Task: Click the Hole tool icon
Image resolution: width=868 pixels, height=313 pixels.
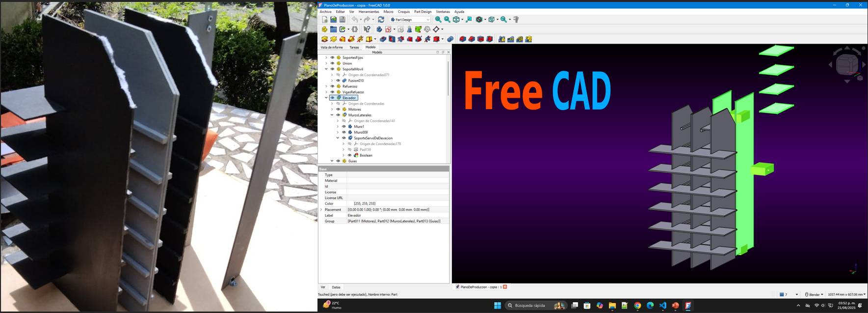Action: point(392,39)
